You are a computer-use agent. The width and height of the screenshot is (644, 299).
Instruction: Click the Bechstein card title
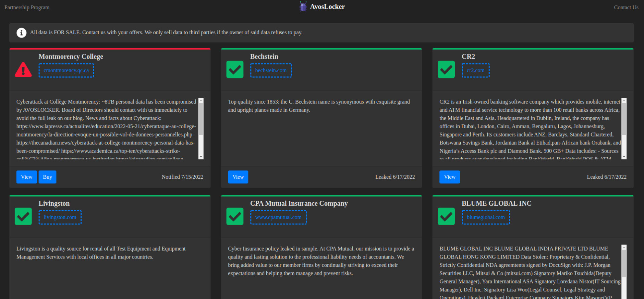point(264,57)
